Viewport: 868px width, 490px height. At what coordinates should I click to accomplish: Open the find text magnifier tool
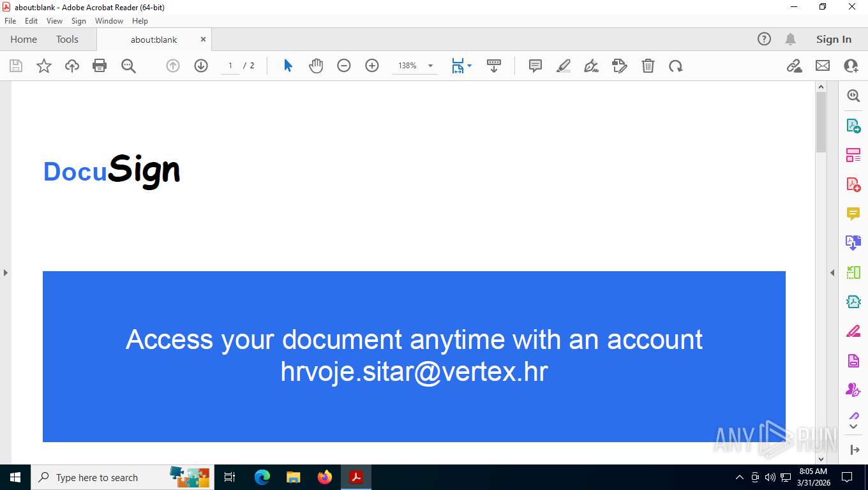coord(128,66)
